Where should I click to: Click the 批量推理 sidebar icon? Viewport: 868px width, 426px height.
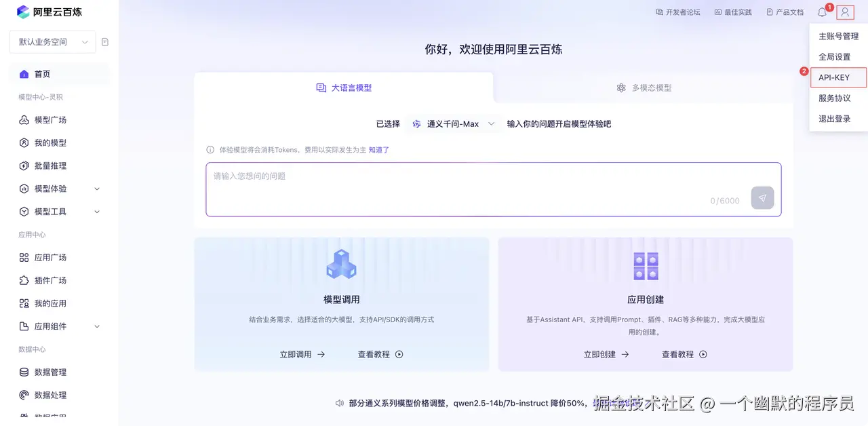(x=24, y=166)
